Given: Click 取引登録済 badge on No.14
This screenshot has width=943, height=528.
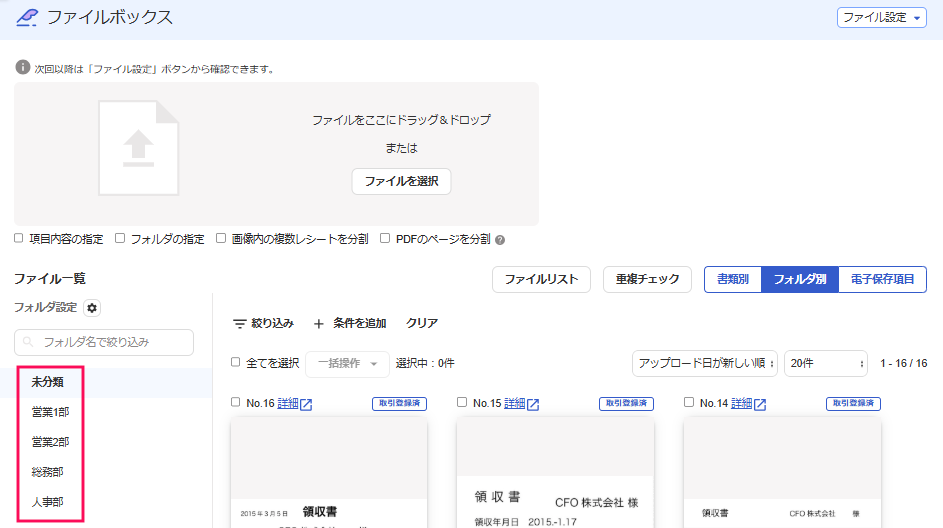Looking at the screenshot, I should [x=853, y=404].
